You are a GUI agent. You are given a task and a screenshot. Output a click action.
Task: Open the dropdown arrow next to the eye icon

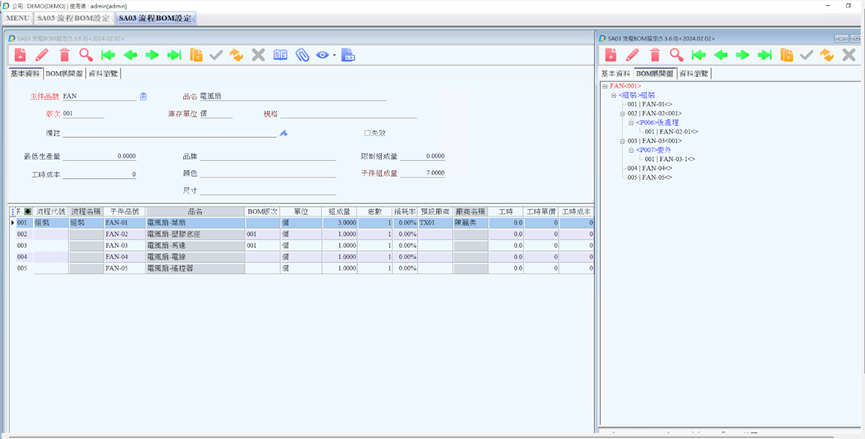(334, 55)
